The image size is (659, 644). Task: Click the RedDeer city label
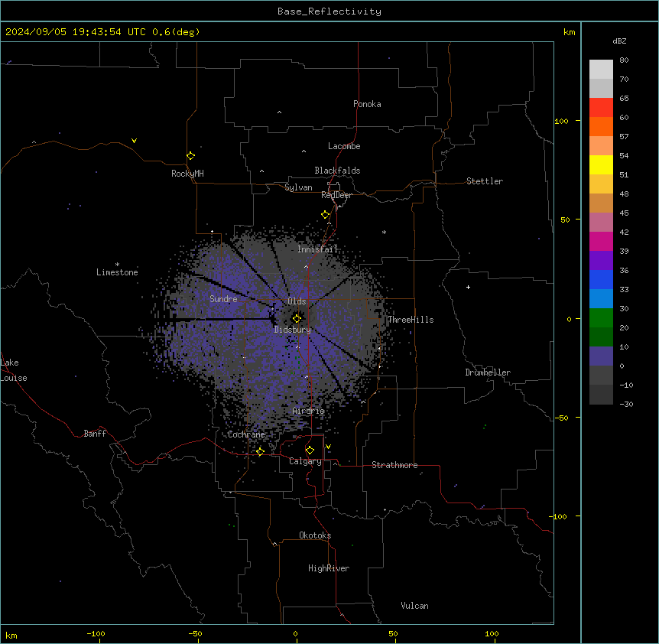click(x=336, y=195)
